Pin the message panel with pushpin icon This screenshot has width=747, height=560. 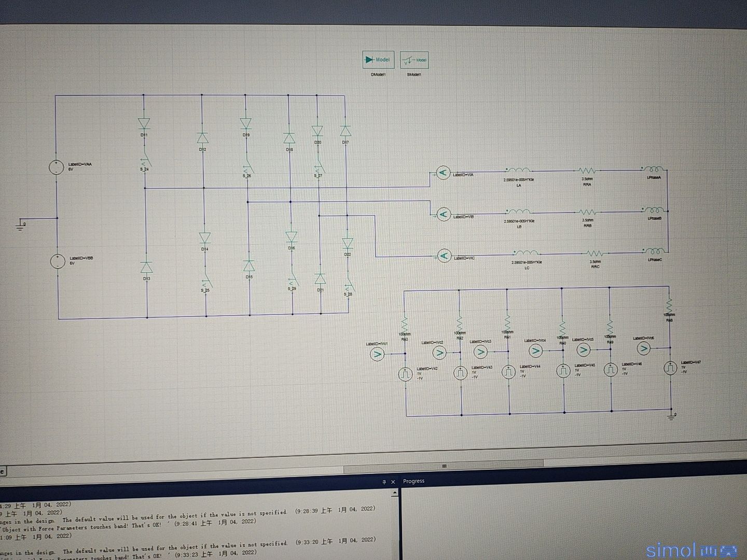tap(384, 482)
